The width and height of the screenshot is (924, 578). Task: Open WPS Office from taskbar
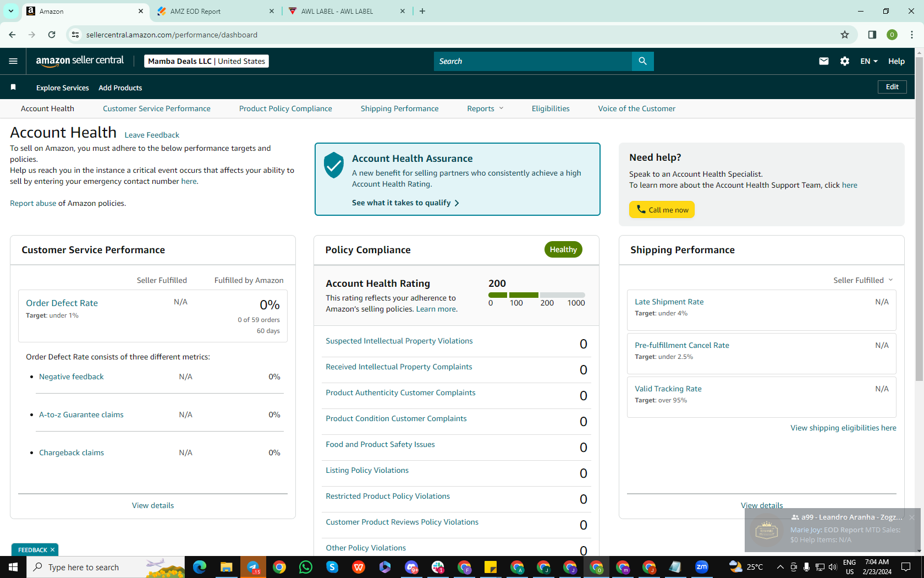pyautogui.click(x=359, y=567)
